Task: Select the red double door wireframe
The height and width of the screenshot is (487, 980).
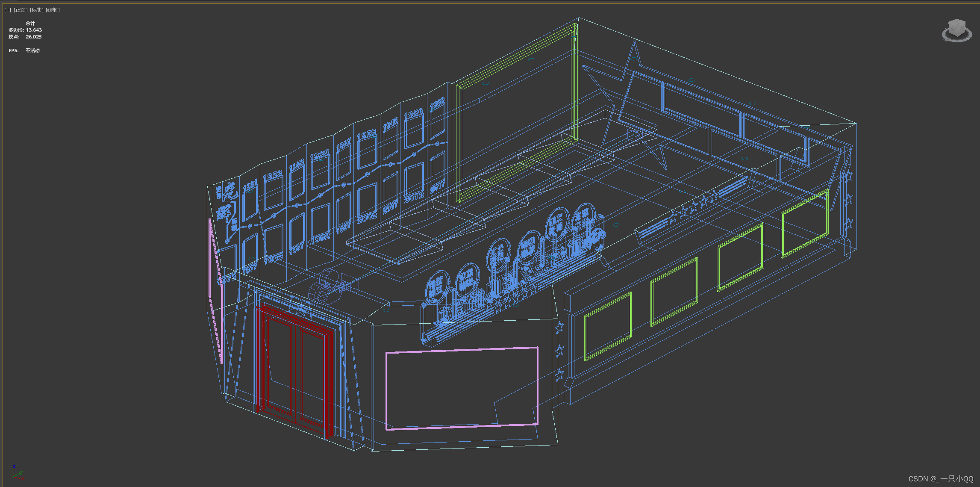Action: (x=295, y=372)
